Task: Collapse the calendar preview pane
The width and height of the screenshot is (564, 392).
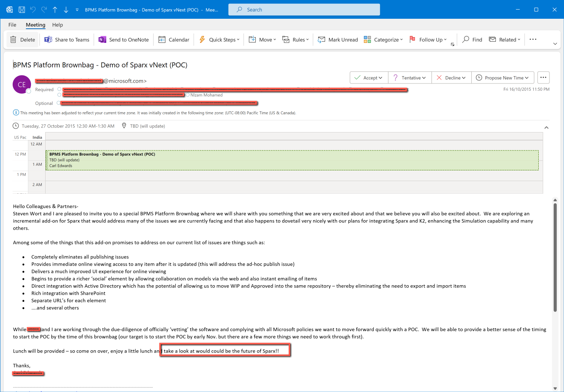Action: click(x=546, y=127)
